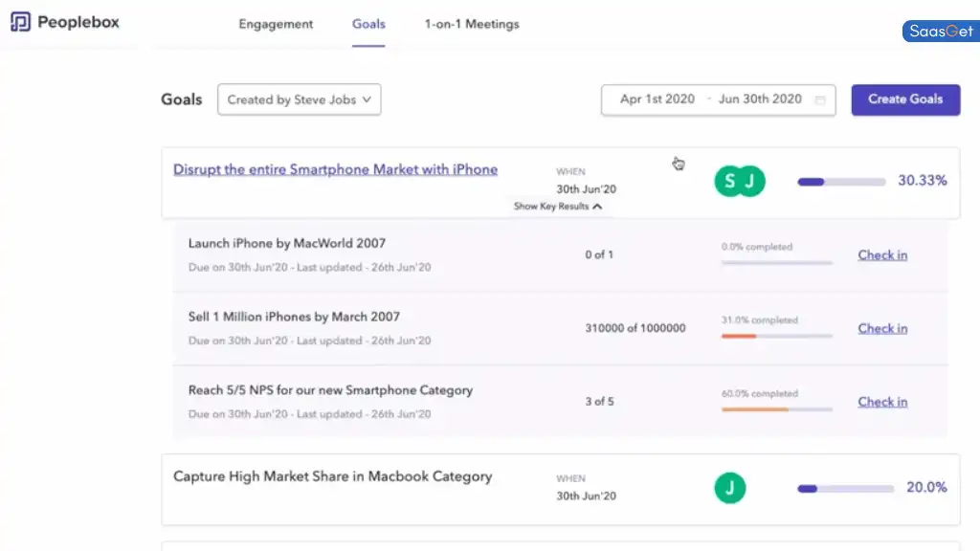Check in on Launch iPhone by MacWorld 2007
980x551 pixels.
coord(881,254)
